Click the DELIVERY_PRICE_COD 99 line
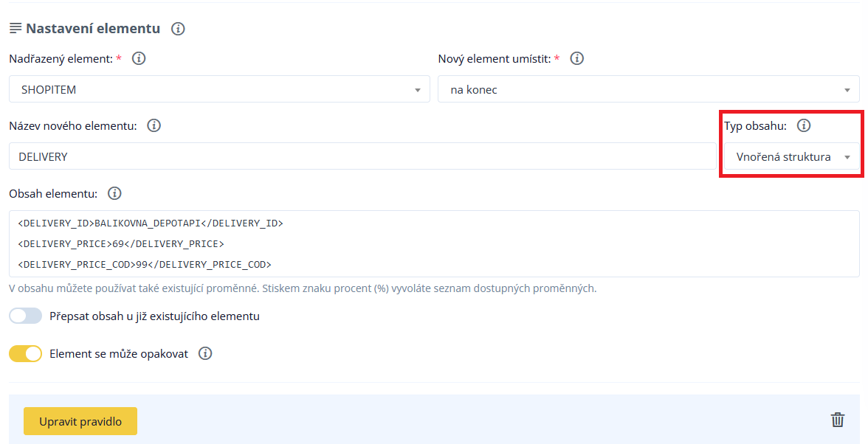Image resolution: width=868 pixels, height=444 pixels. [x=145, y=264]
